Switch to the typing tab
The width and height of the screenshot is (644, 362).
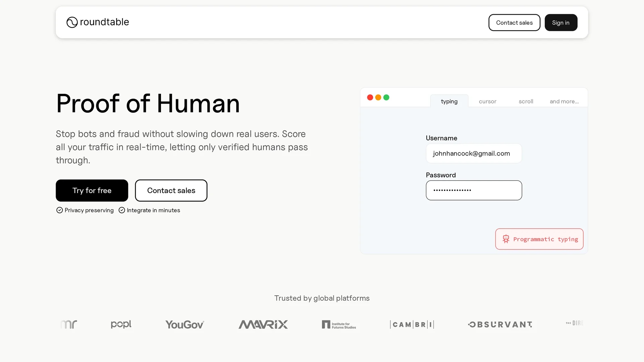point(449,101)
